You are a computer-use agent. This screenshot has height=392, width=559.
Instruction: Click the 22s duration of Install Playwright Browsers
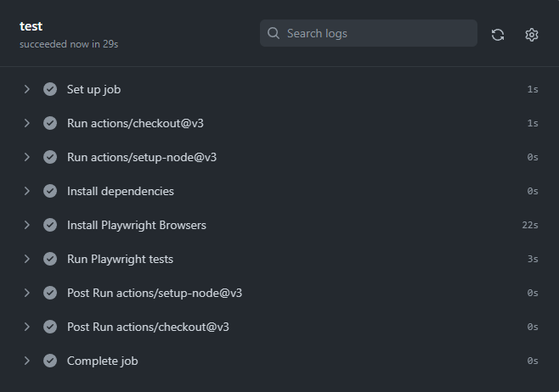tap(530, 225)
